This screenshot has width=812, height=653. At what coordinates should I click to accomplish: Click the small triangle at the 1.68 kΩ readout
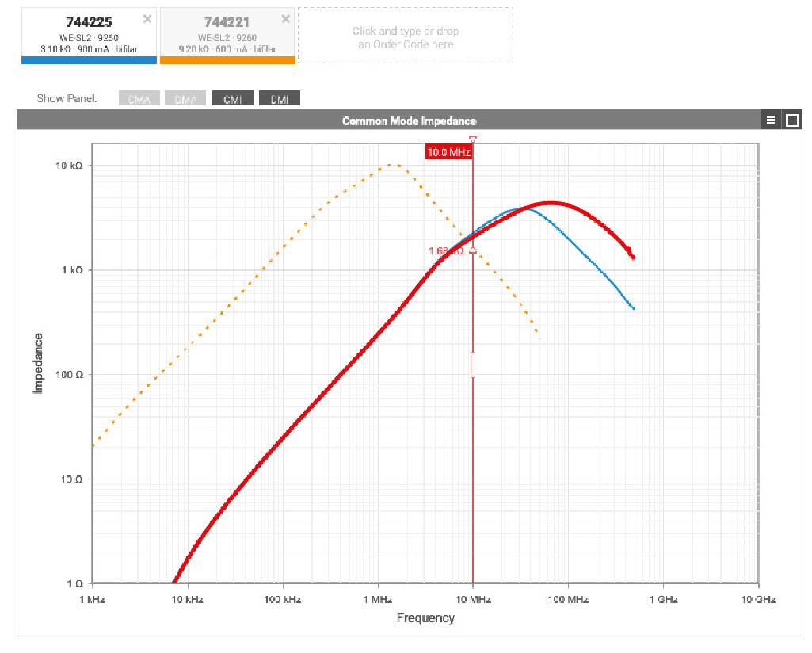click(473, 250)
